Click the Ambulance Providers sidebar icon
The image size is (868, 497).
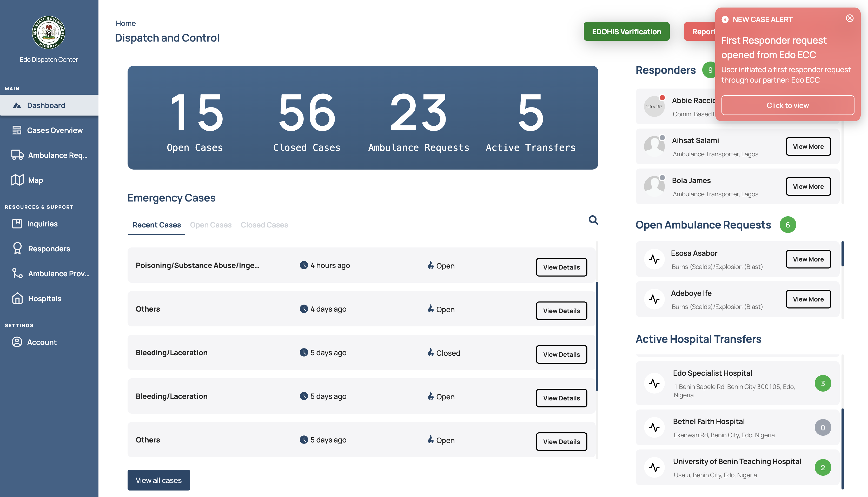click(x=17, y=273)
